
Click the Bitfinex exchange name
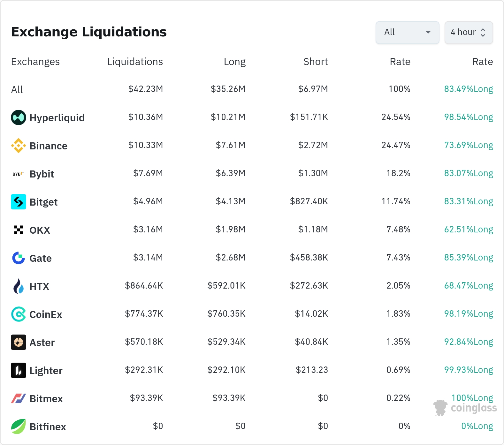tap(48, 427)
